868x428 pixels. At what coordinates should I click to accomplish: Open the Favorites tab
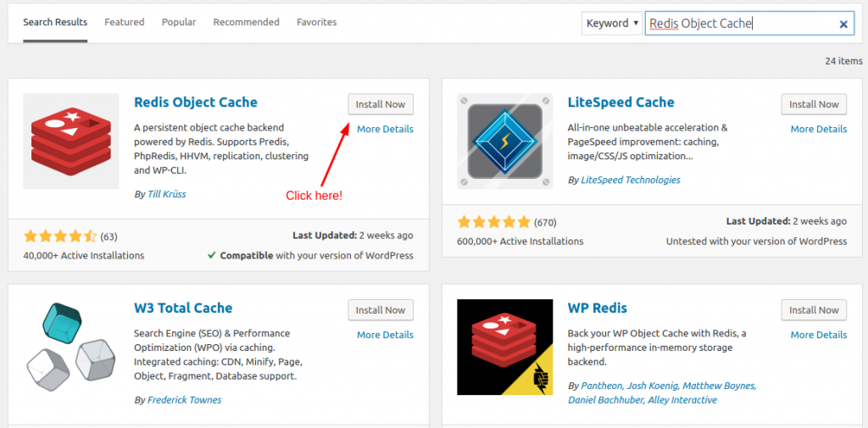[x=316, y=22]
